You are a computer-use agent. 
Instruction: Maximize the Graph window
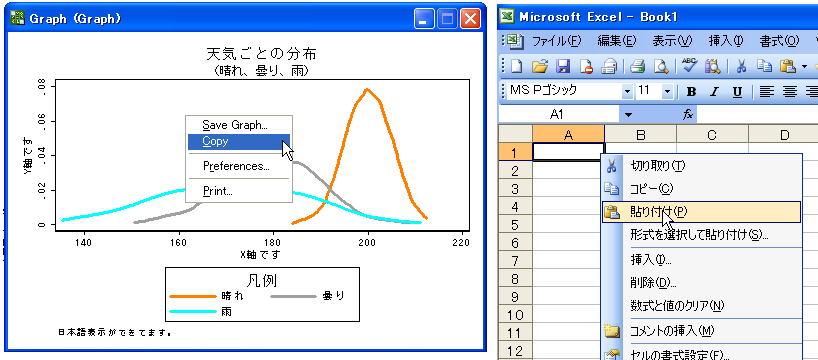[x=447, y=19]
